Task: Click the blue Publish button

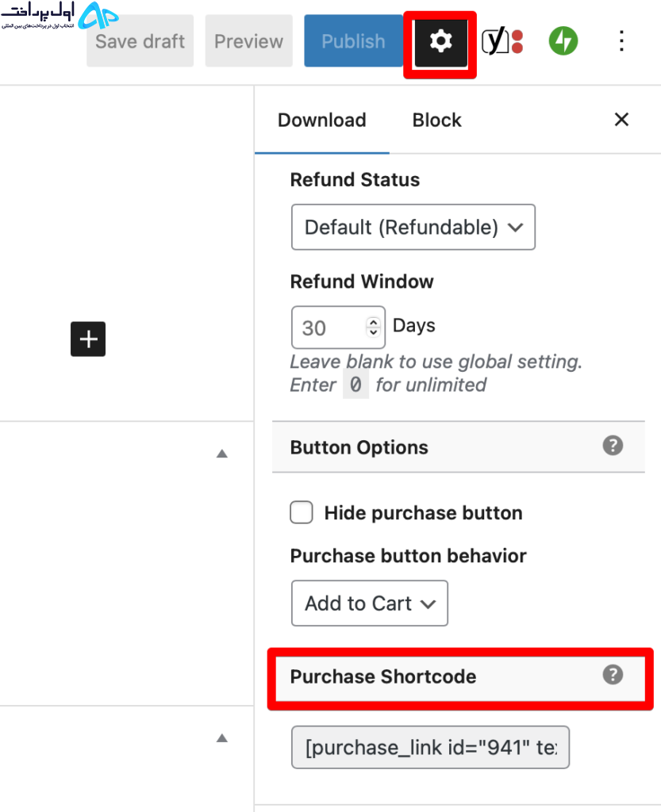Action: click(x=353, y=41)
